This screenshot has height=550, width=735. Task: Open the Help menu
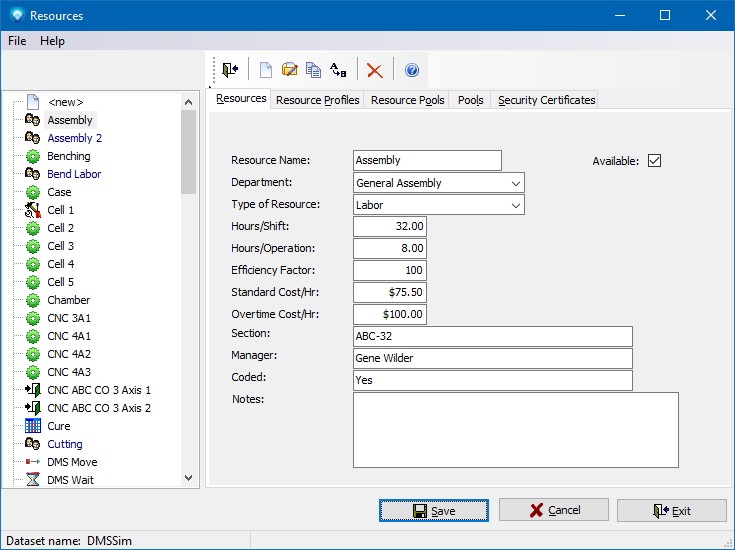(x=52, y=41)
